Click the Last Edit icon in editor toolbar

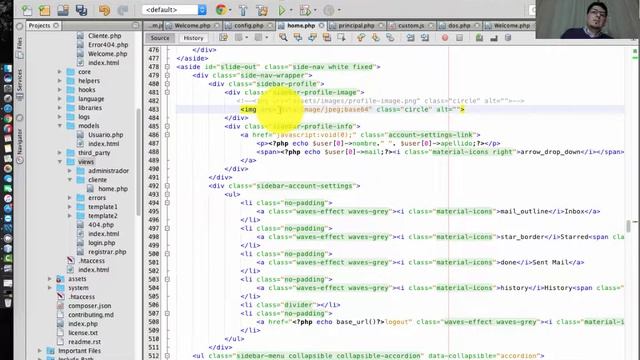point(223,38)
